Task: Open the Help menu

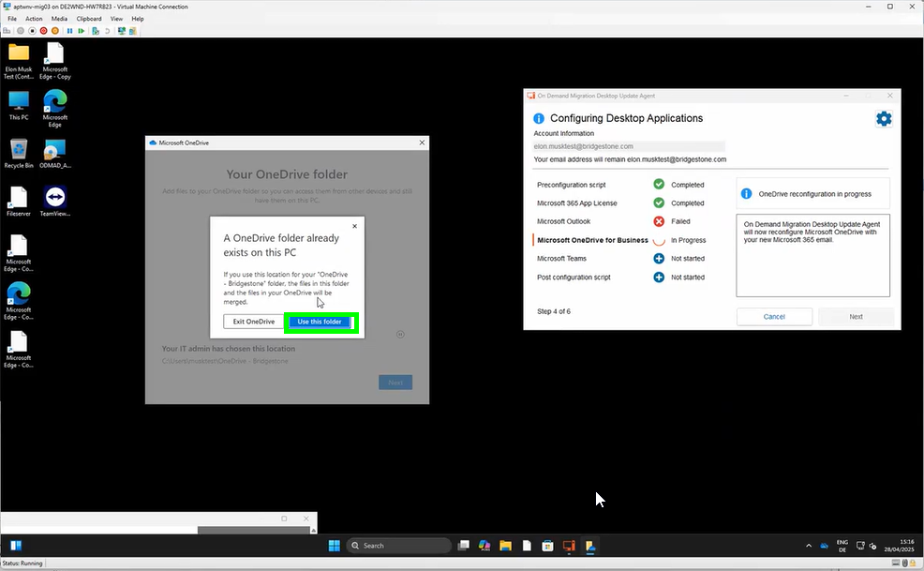Action: click(138, 19)
